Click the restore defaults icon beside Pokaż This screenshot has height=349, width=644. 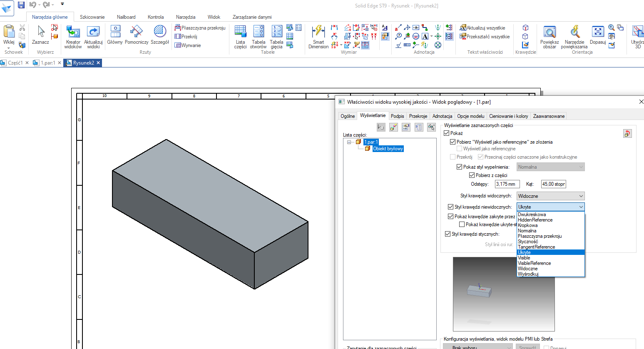pos(627,133)
